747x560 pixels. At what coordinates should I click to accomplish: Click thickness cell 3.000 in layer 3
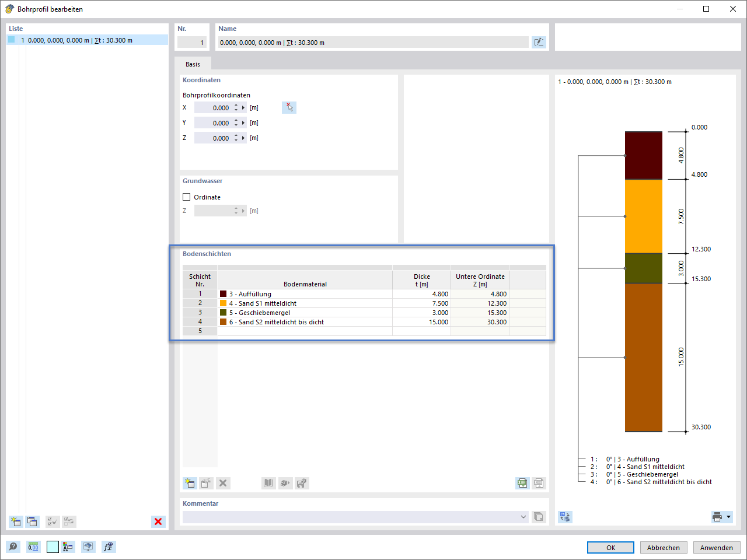point(421,313)
